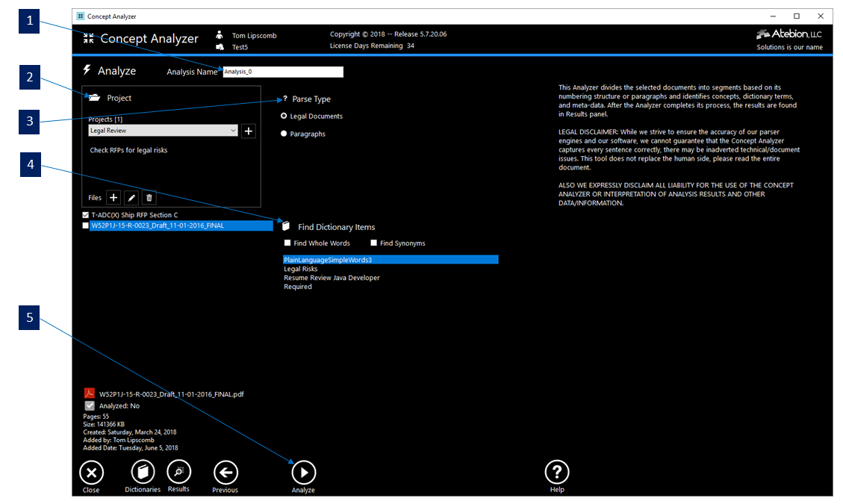Viewport: 843px width, 504px height.
Task: Click the red PDF file icon
Action: (x=90, y=393)
